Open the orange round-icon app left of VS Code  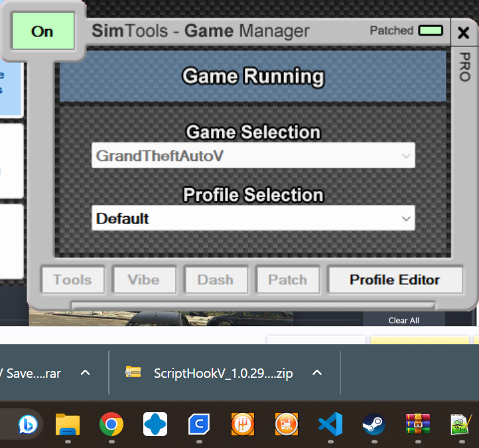286,424
